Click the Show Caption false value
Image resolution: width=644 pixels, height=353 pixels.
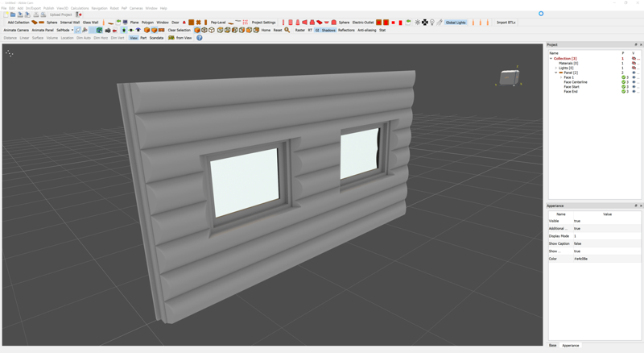pyautogui.click(x=607, y=243)
